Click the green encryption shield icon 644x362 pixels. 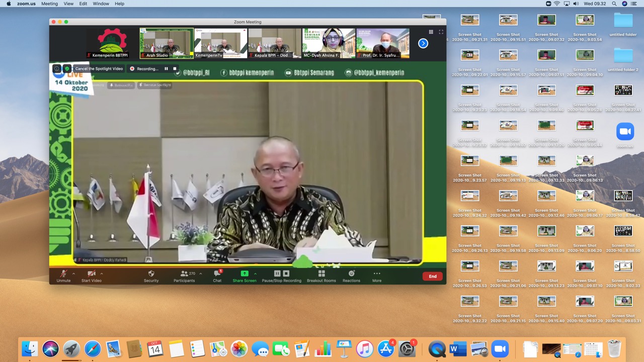[x=66, y=69]
